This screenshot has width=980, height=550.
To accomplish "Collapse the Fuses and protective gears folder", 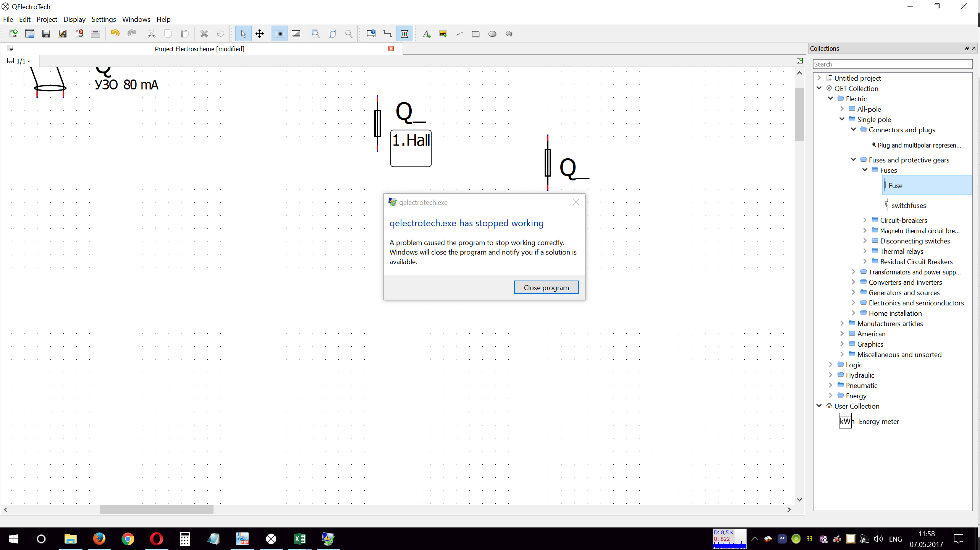I will (854, 160).
